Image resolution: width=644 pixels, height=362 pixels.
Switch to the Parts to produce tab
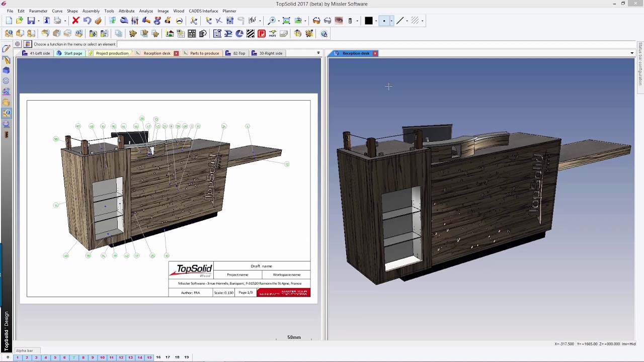201,53
